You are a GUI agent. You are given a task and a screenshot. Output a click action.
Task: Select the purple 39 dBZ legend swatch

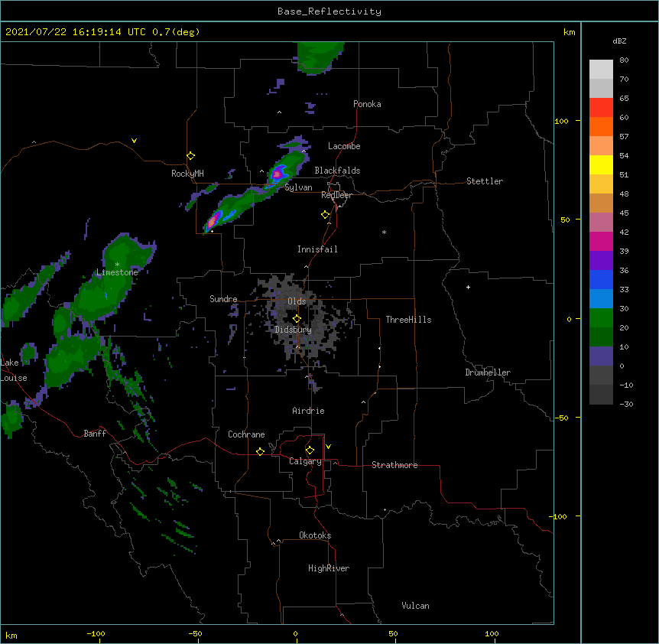tap(601, 260)
